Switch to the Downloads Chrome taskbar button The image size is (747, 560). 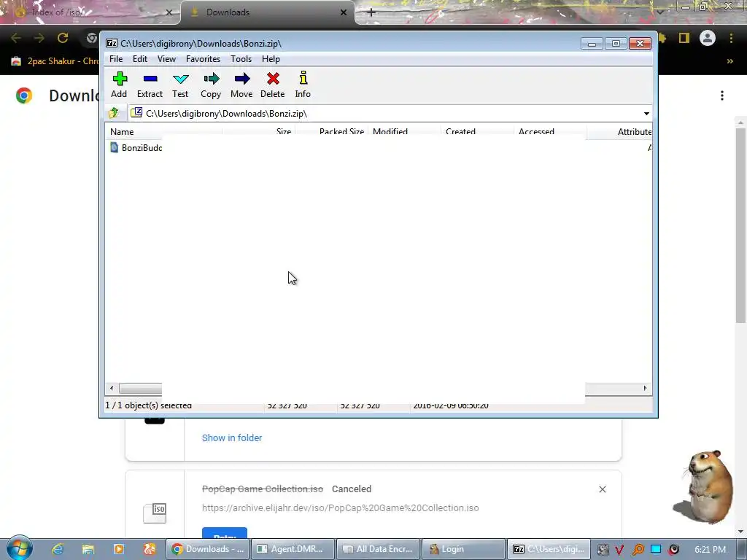(207, 549)
